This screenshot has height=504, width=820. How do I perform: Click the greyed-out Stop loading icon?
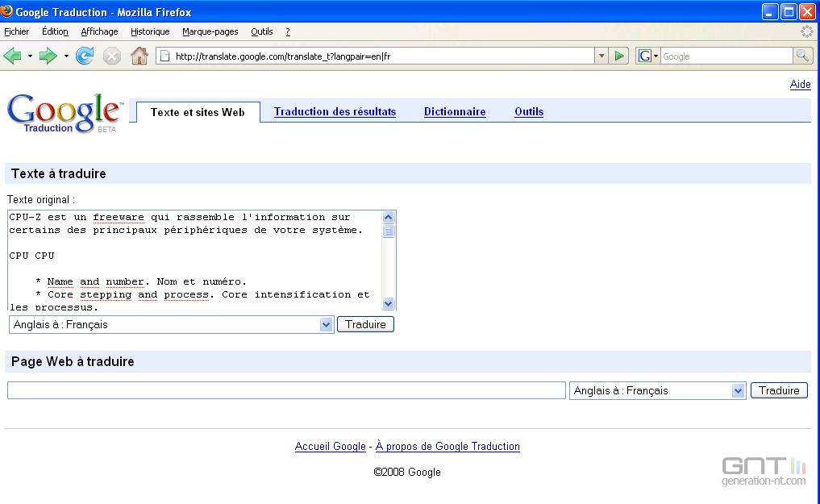coord(112,56)
